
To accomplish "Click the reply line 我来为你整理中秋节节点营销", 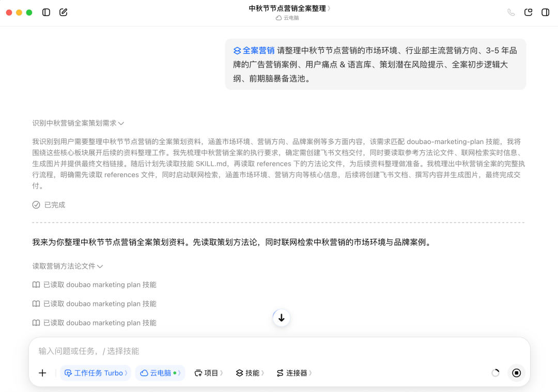I will 233,242.
